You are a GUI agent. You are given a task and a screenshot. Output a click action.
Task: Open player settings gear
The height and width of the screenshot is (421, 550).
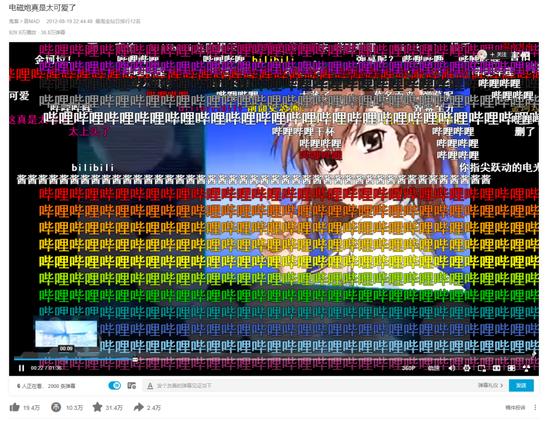pyautogui.click(x=467, y=368)
